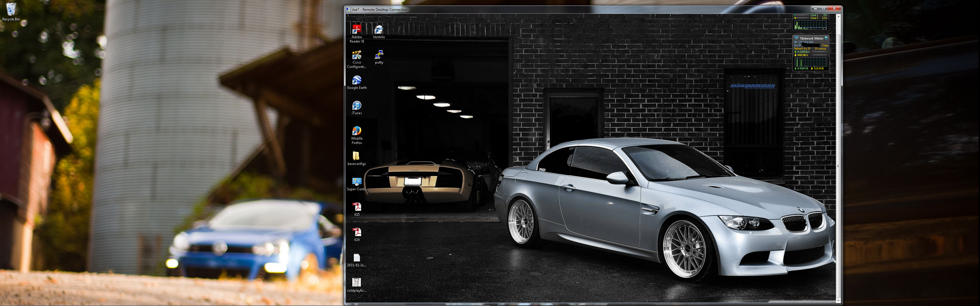Close the Remote Desktop Connection window

point(834,8)
